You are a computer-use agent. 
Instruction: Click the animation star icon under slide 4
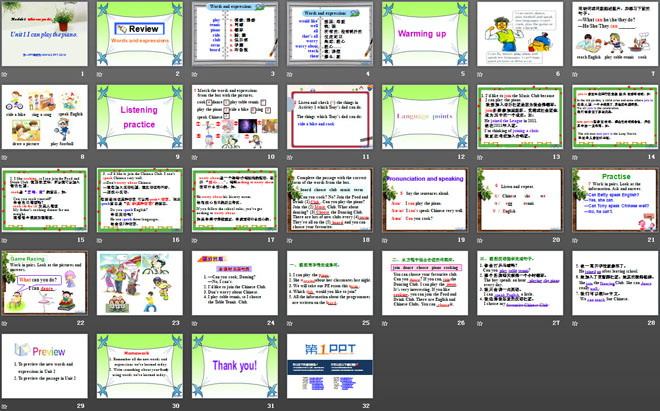pyautogui.click(x=290, y=75)
